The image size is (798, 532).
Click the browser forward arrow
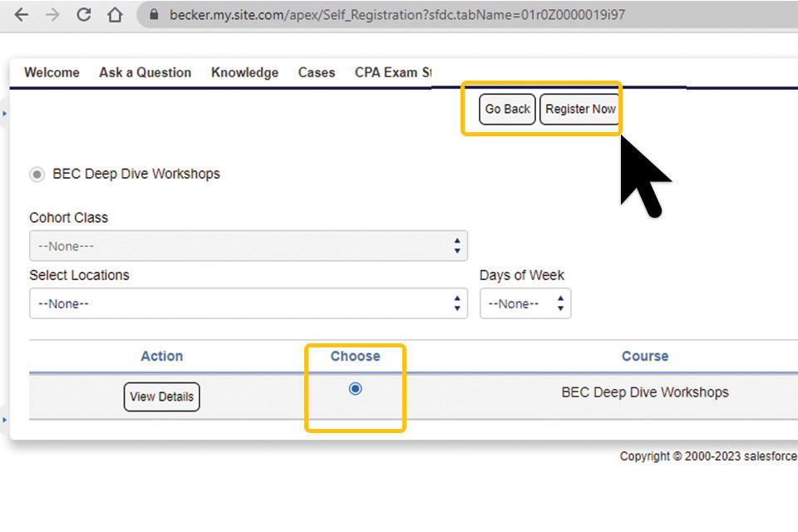(x=52, y=15)
